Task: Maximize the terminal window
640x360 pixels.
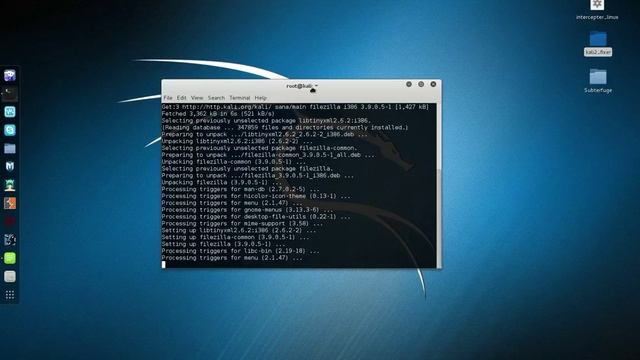Action: (x=421, y=84)
